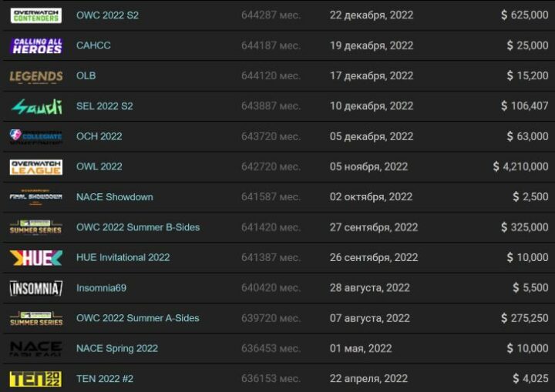Click the TEN 2022 yellow logo
Image resolution: width=555 pixels, height=392 pixels.
35,379
